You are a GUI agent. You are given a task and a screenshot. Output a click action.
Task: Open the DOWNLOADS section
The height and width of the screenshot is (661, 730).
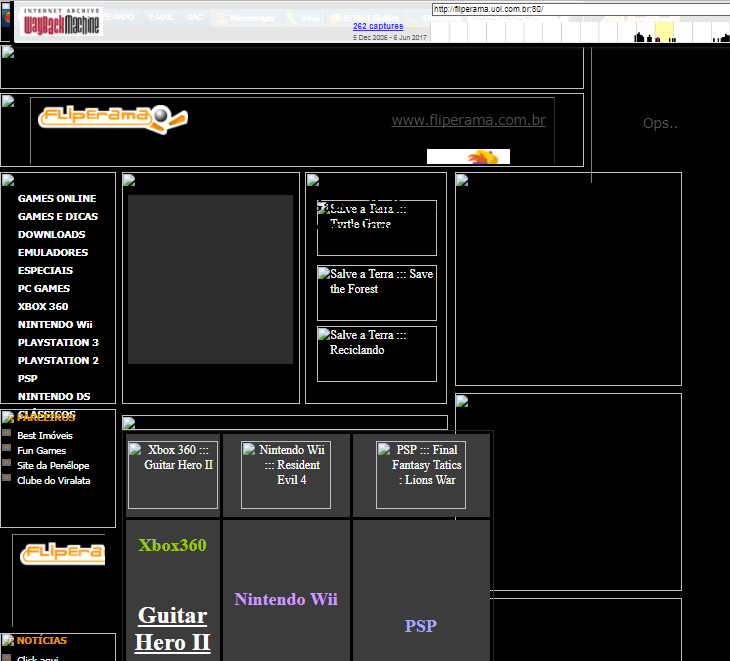click(52, 235)
